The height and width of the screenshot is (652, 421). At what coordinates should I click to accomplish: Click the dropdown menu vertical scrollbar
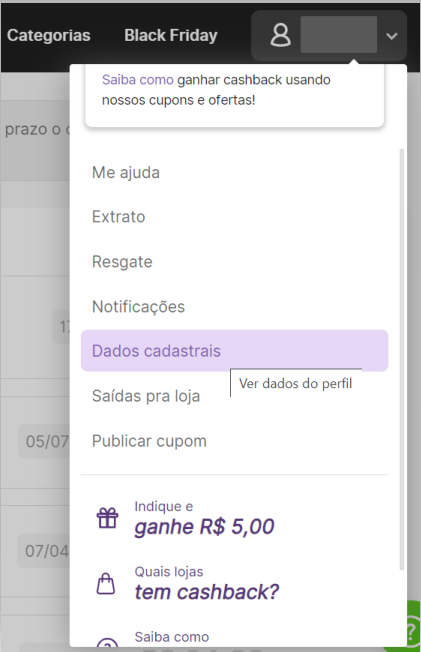402,359
